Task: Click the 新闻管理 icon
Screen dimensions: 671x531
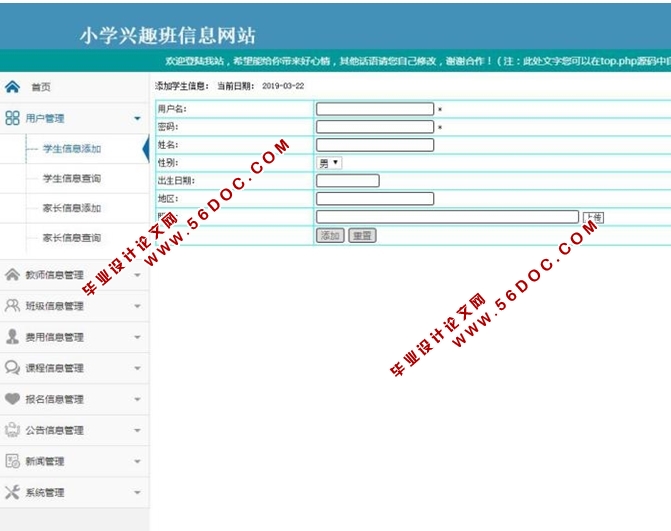Action: (x=12, y=461)
